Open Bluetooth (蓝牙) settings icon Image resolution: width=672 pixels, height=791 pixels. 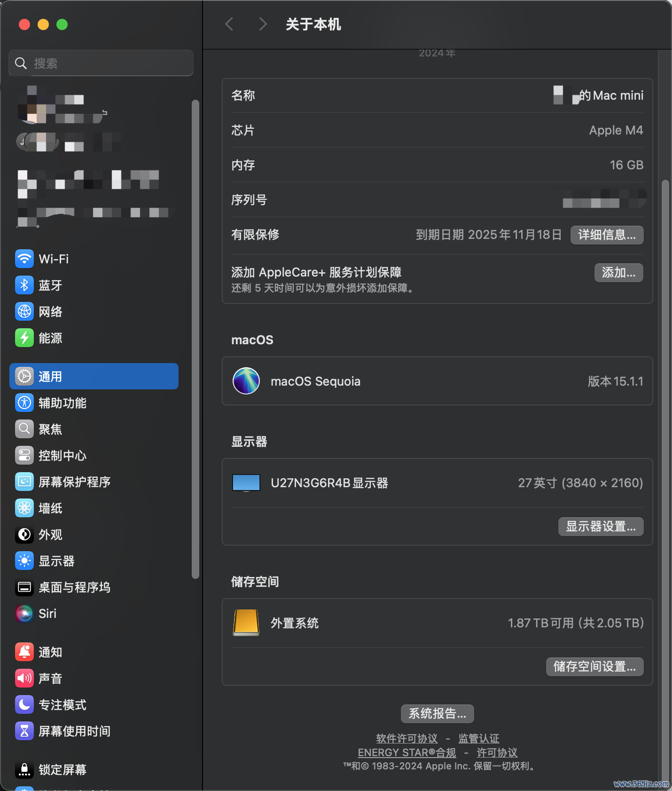tap(24, 285)
